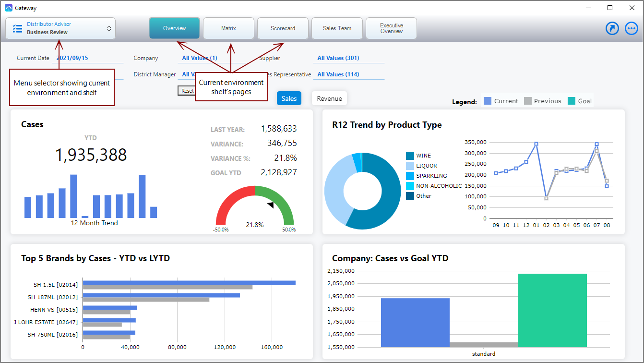Open the share arrow icon
Viewport: 644px width, 363px height.
612,29
